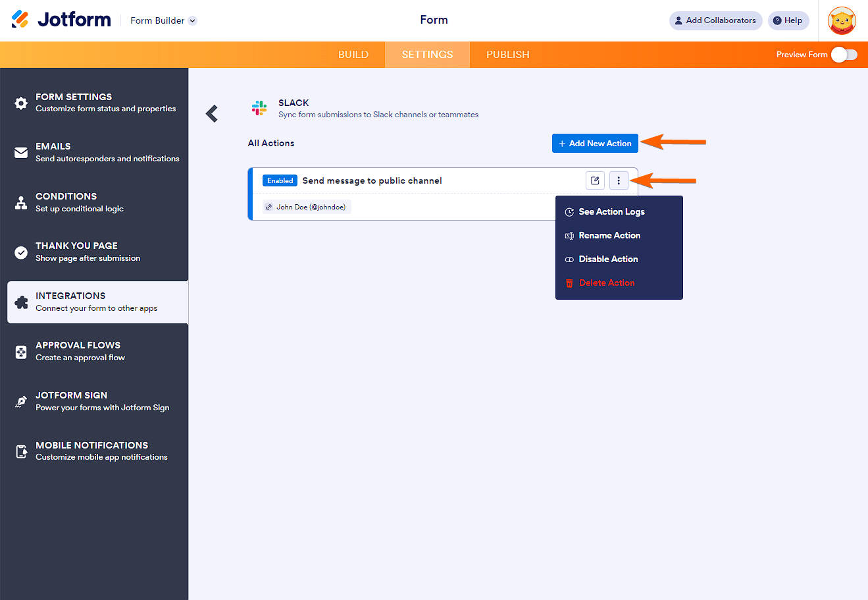Click the SLACK integration title
This screenshot has width=868, height=600.
tap(294, 103)
